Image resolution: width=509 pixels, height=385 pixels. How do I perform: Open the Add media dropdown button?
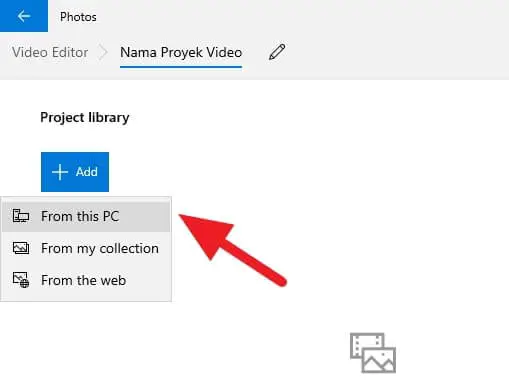pos(75,172)
